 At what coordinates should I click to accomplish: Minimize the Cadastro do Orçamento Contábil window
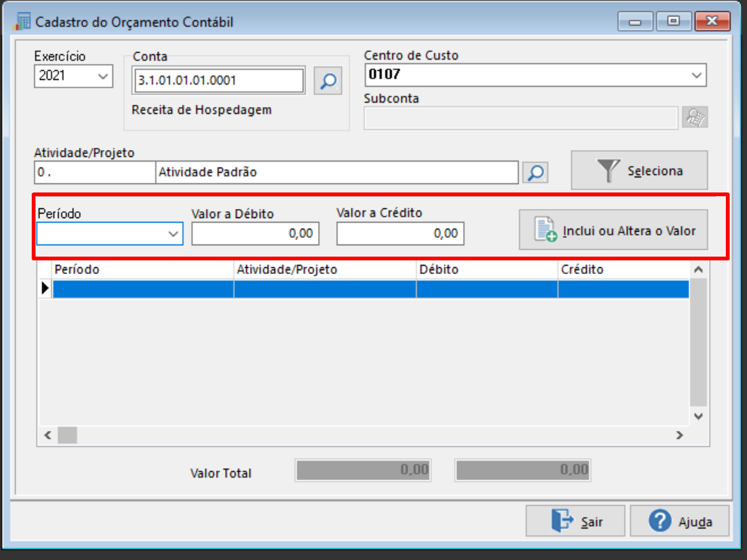(635, 21)
